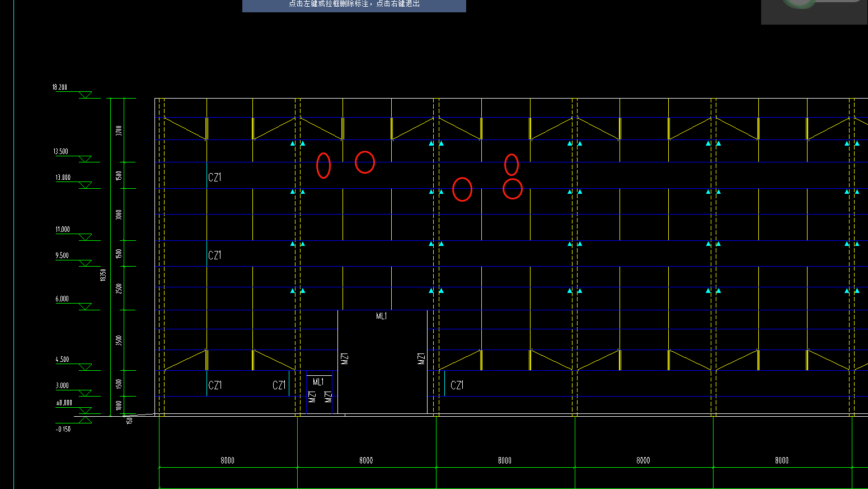Click the CZ1 label beside the 9.500 level

215,255
